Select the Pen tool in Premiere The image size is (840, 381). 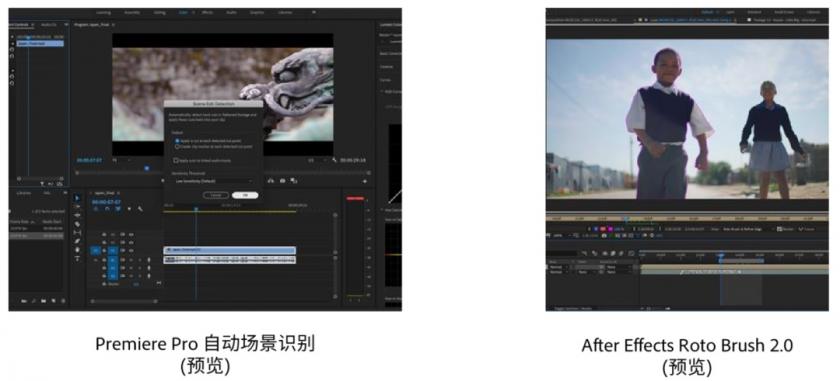pos(78,241)
